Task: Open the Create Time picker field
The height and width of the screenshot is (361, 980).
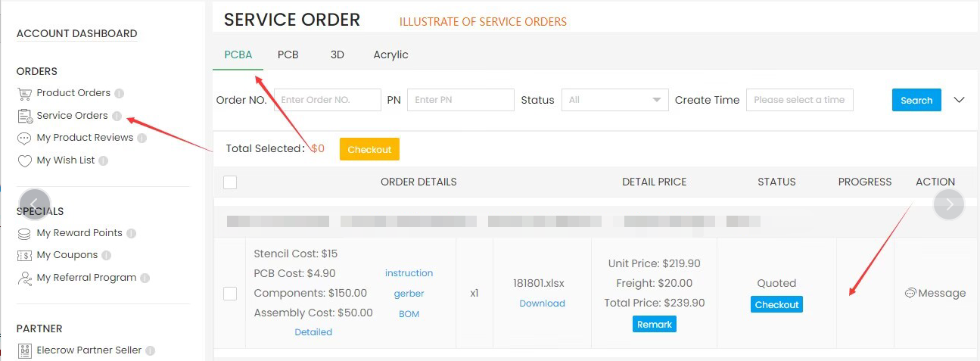Action: click(x=800, y=100)
